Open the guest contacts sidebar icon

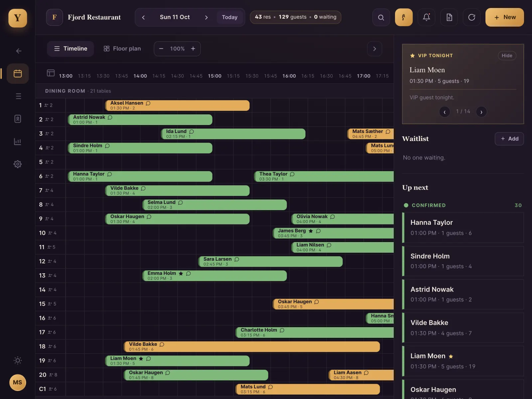click(18, 119)
